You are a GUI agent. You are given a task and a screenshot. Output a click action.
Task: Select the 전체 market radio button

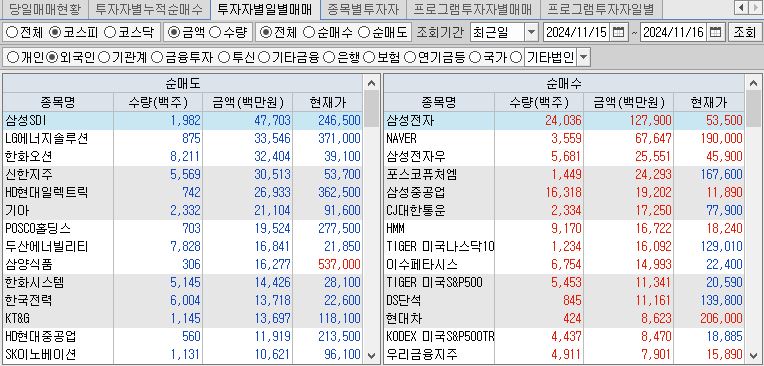[x=12, y=33]
